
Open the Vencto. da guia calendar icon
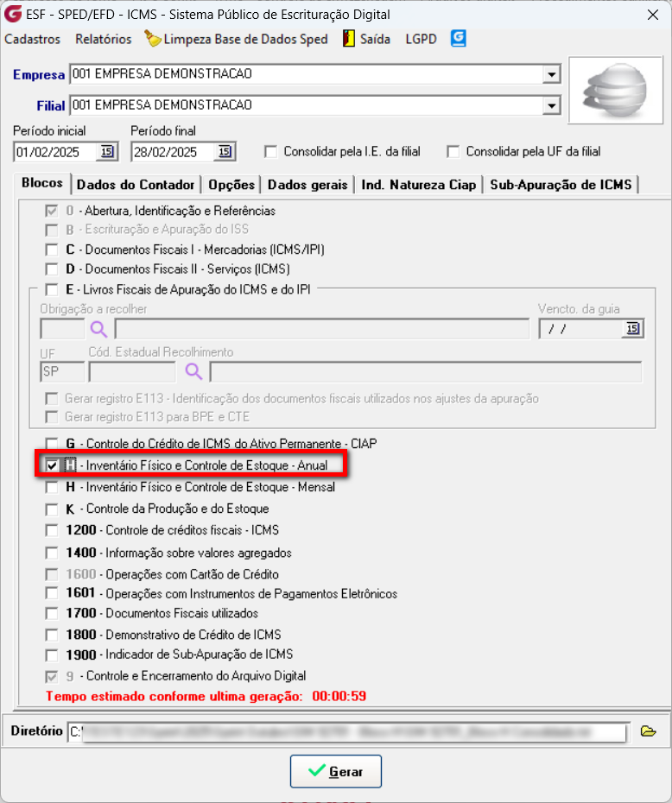pyautogui.click(x=632, y=328)
